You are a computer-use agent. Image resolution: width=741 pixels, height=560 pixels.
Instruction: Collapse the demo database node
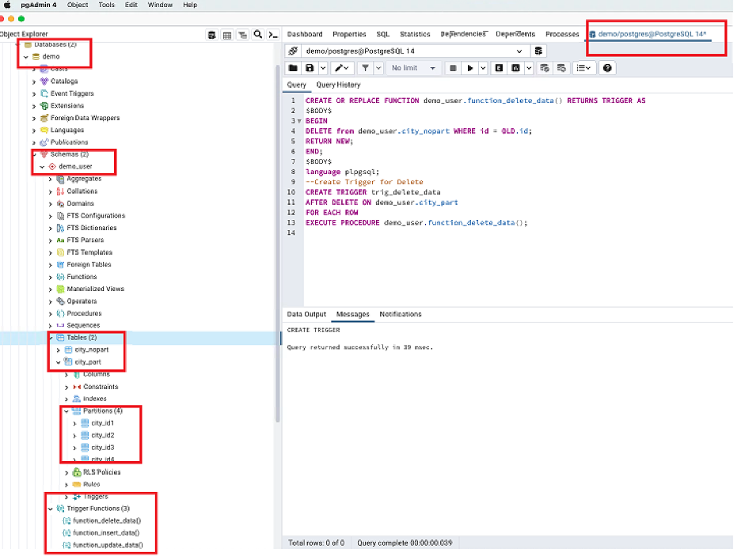26,57
